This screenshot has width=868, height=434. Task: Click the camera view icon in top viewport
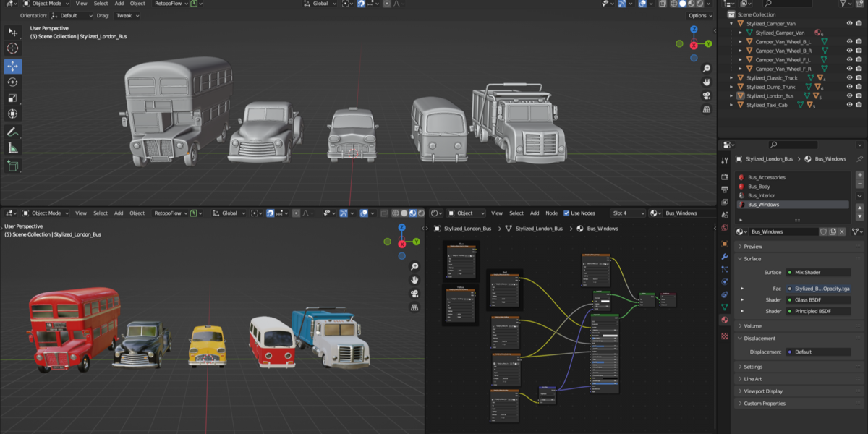707,95
